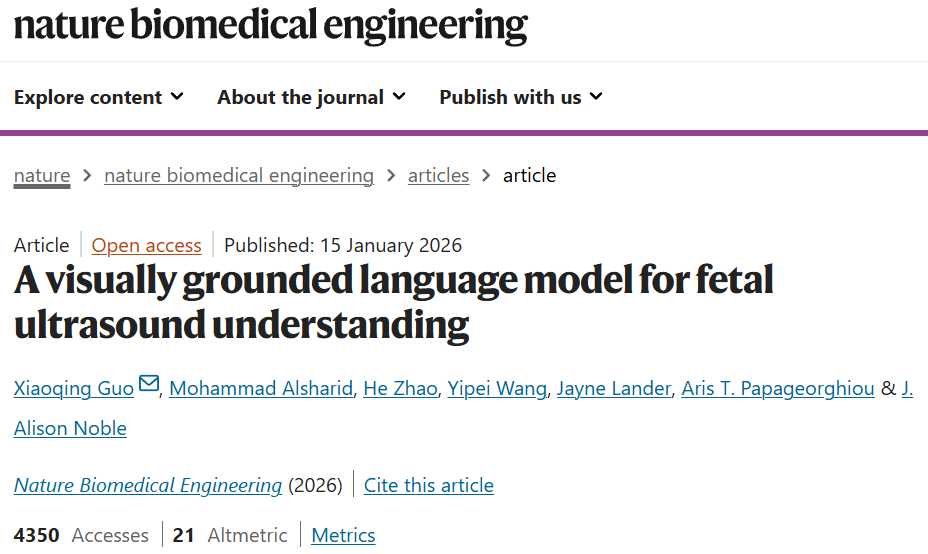Navigate to the articles breadcrumb
The height and width of the screenshot is (554, 928).
438,176
